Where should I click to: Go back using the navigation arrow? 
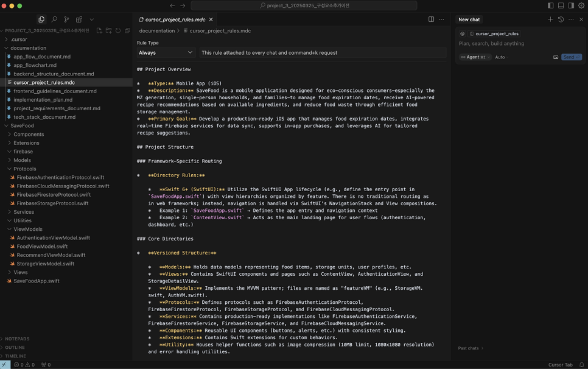coord(172,5)
